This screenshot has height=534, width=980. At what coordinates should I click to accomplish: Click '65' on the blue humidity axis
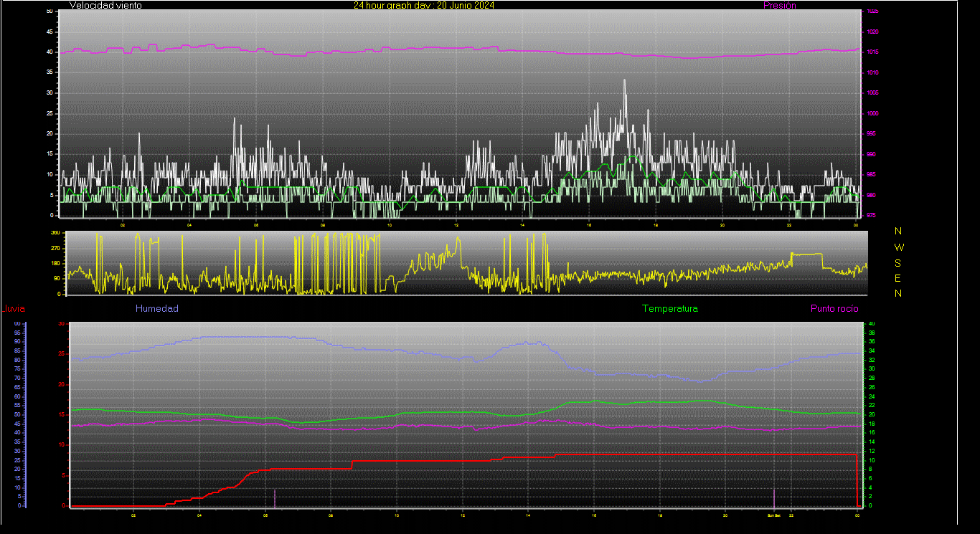17,387
